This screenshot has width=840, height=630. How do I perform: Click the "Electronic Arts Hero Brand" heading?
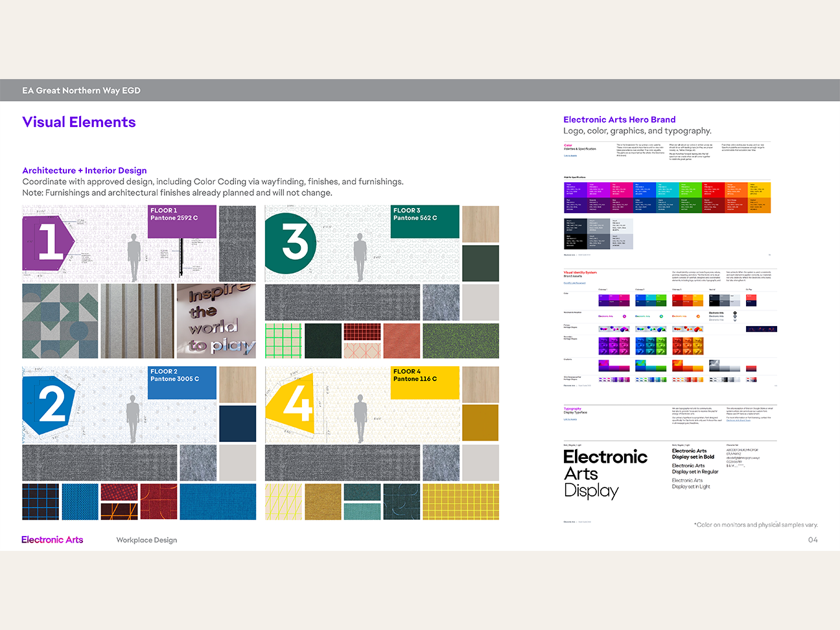[620, 119]
